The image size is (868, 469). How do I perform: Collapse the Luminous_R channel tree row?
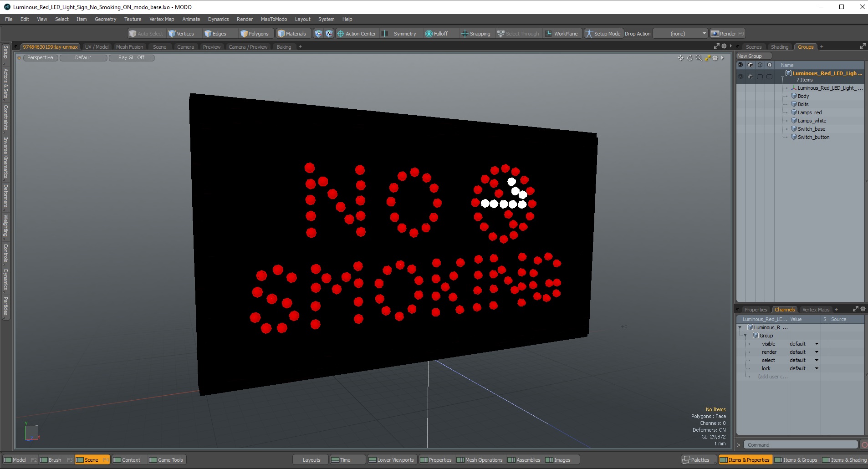tap(740, 327)
